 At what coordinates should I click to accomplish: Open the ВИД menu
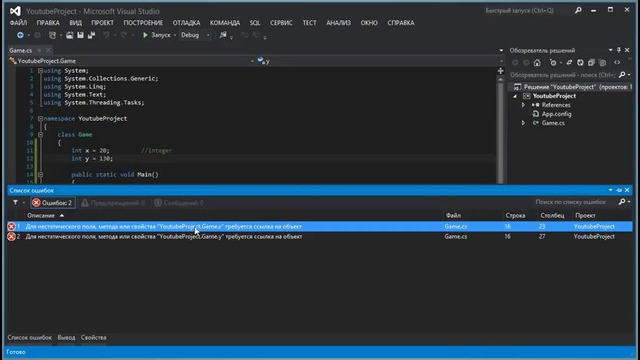tap(76, 23)
